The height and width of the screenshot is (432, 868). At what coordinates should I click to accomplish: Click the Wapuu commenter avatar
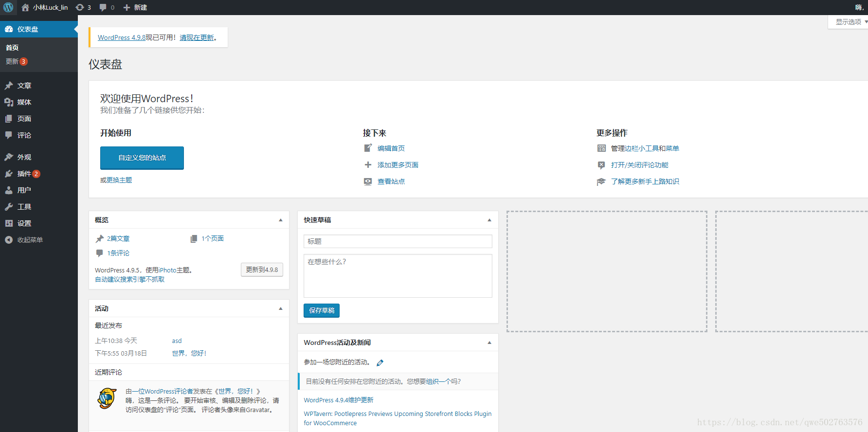[107, 398]
